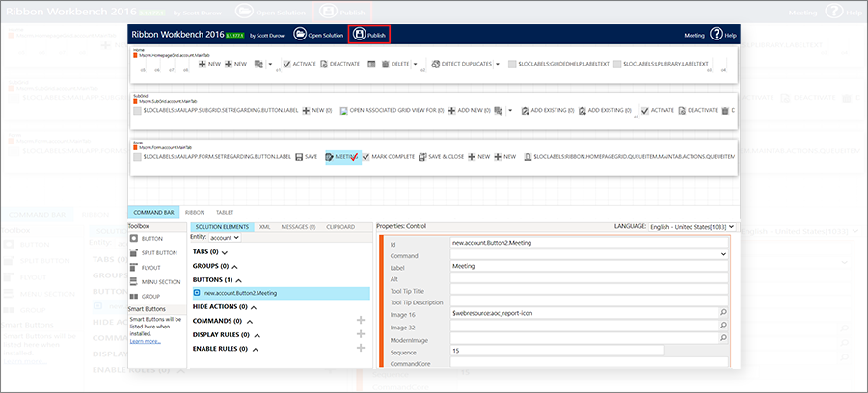Open dropdown arrow beside Detect Duplicates
Viewport: 868px width, 393px height.
(x=497, y=64)
